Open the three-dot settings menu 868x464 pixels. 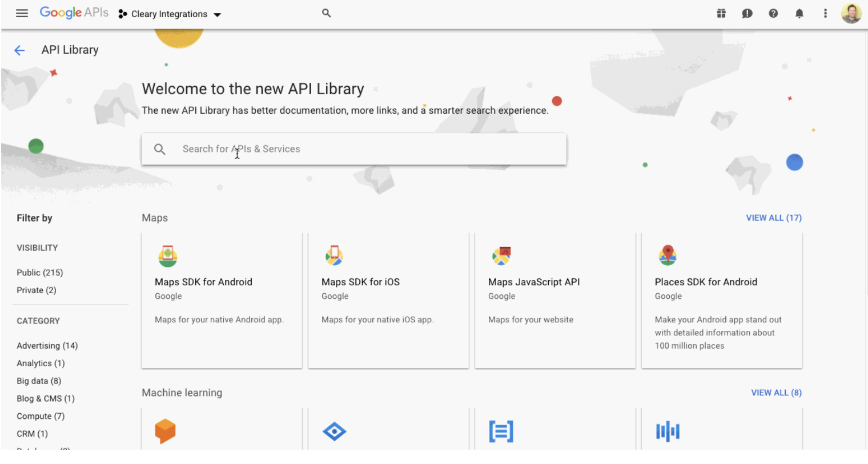pos(825,13)
